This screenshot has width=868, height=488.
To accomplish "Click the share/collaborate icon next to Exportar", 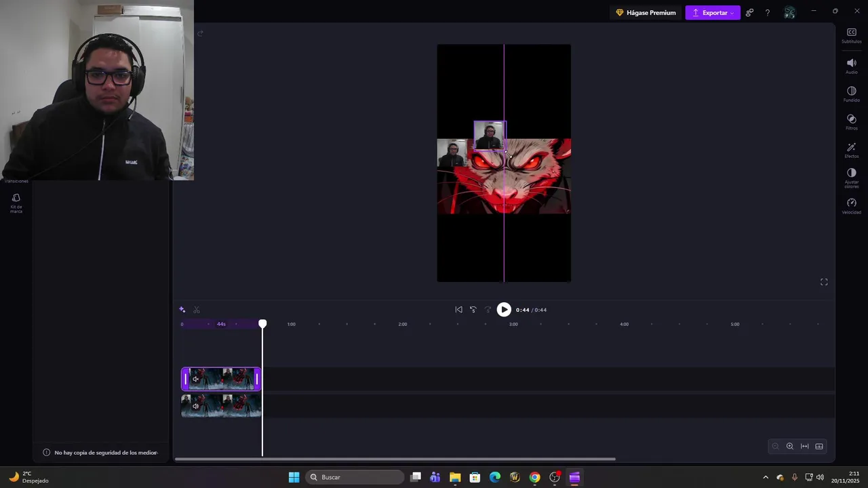I will click(x=749, y=13).
